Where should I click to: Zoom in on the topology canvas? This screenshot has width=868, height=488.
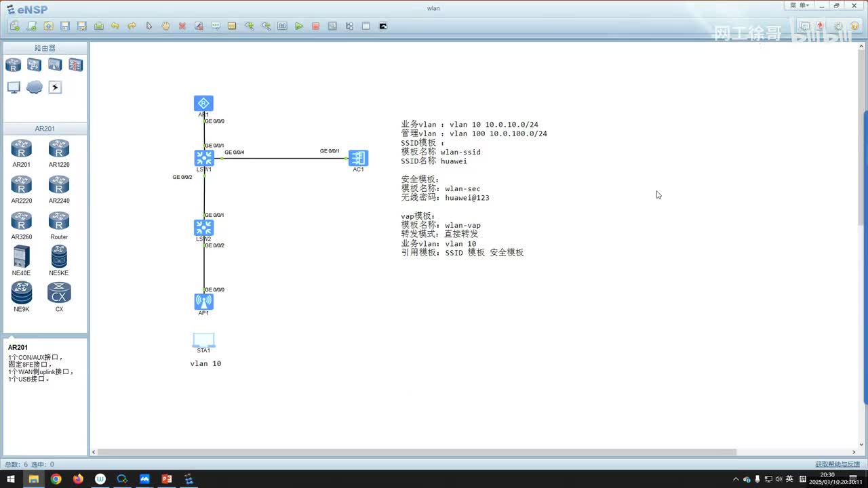[250, 26]
